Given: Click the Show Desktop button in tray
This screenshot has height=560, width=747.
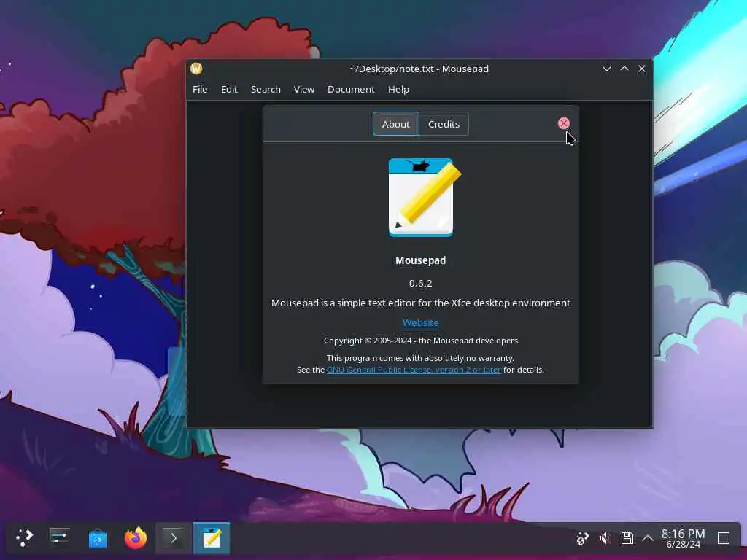Looking at the screenshot, I should point(723,538).
